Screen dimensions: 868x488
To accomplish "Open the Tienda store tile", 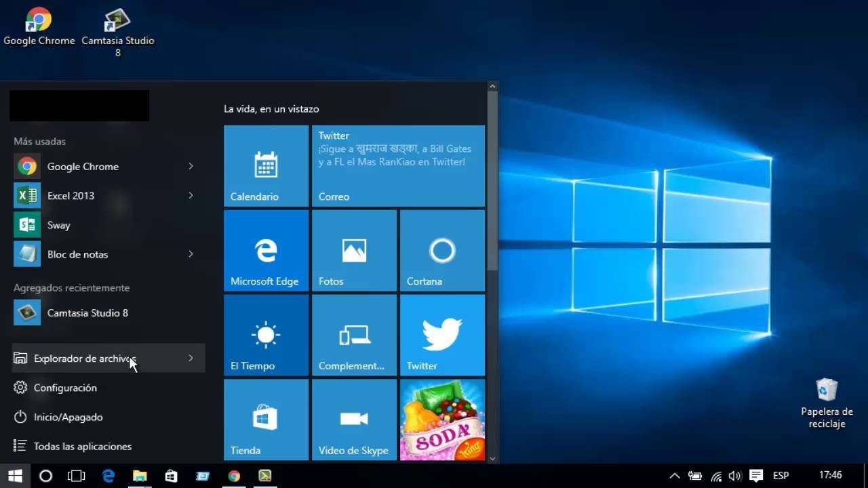I will (x=266, y=420).
